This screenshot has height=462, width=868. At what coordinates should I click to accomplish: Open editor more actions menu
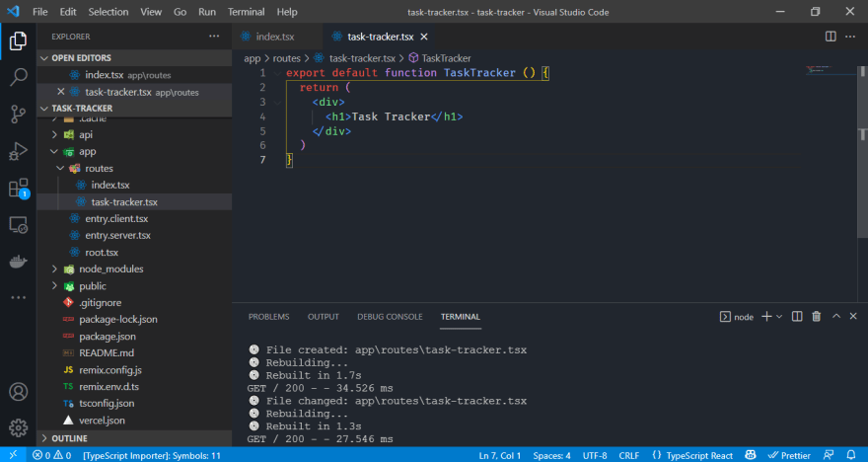850,37
